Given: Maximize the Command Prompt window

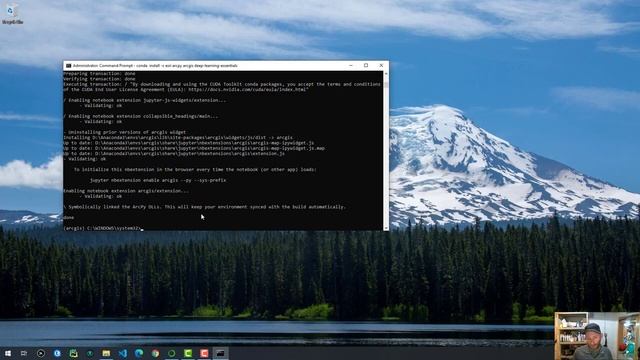Looking at the screenshot, I should [366, 65].
